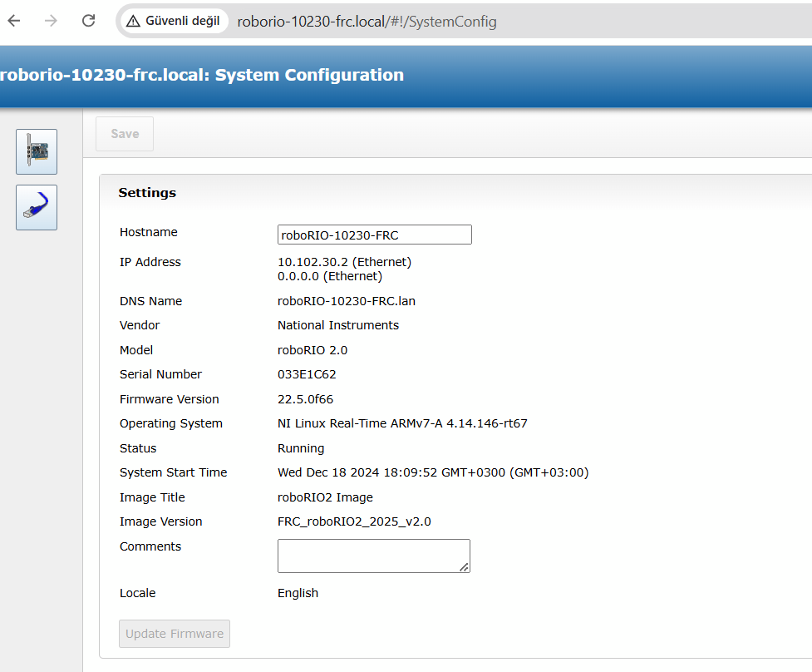Click the 'NI Linux Real-Time ARMv7-A 4.14.146-rt67' value
Screen dimensions: 812x672
(402, 424)
